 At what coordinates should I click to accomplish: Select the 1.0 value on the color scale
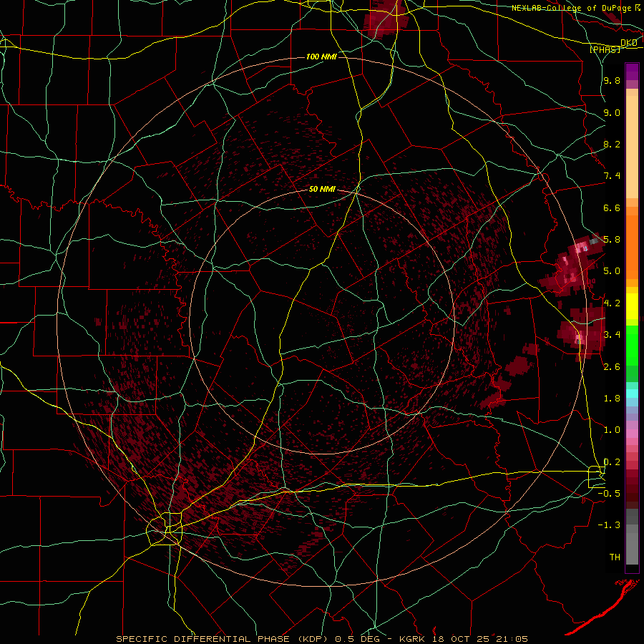click(612, 430)
